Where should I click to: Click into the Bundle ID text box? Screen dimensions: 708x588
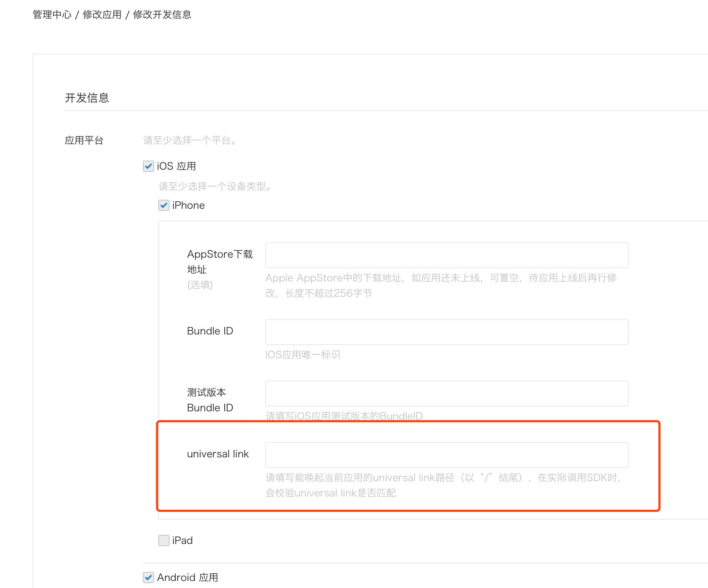coord(447,332)
